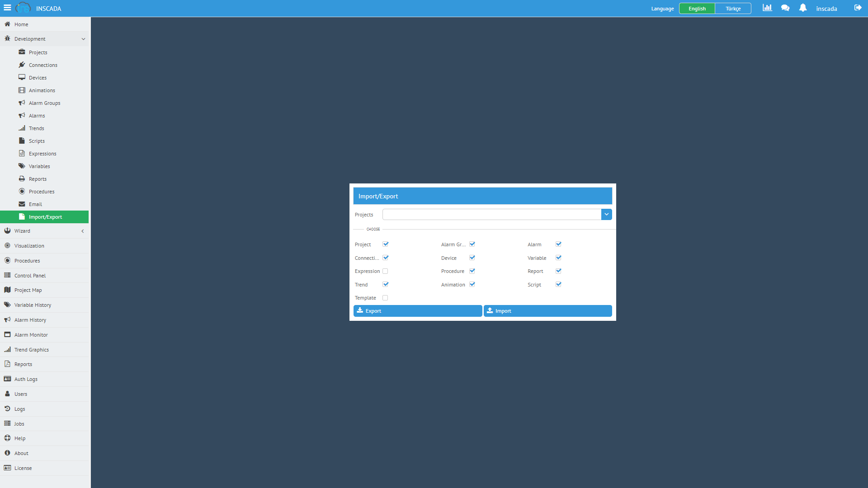Viewport: 868px width, 488px height.
Task: Toggle the Procedure checkbox
Action: 472,271
